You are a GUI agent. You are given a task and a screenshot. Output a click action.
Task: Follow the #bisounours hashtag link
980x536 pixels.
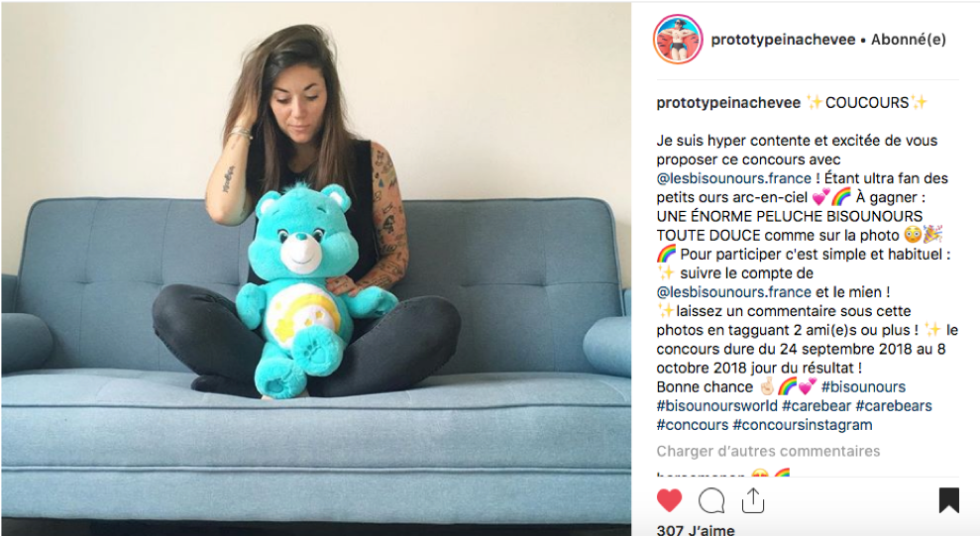point(863,386)
